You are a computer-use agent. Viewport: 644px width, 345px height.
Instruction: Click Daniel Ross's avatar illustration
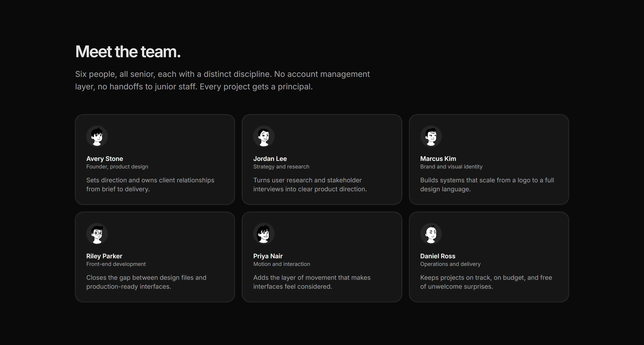tap(431, 234)
